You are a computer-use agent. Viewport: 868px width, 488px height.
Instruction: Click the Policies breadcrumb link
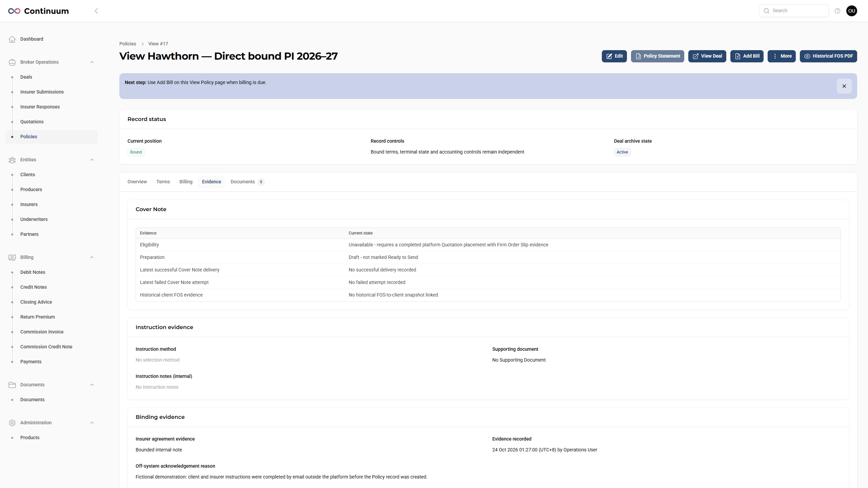(x=127, y=44)
